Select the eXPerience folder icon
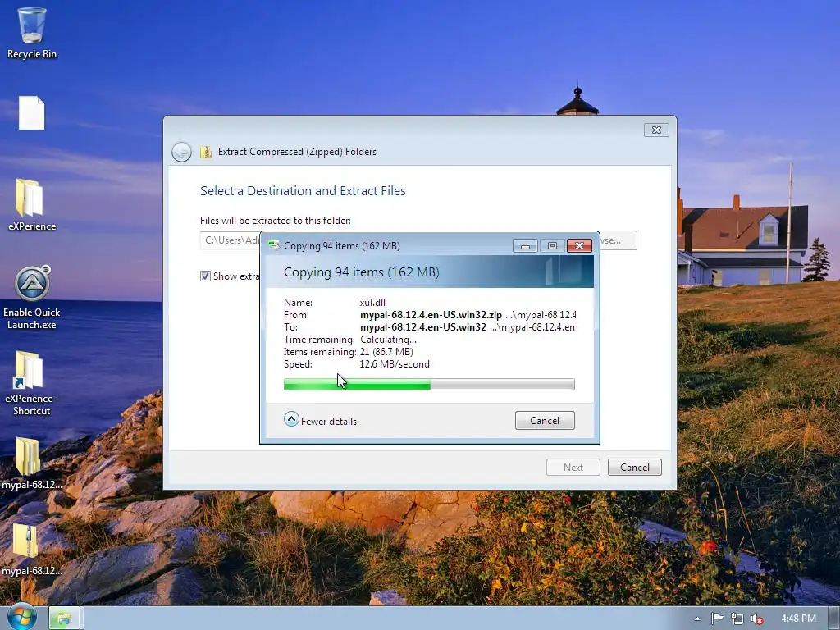This screenshot has height=630, width=840. point(32,204)
